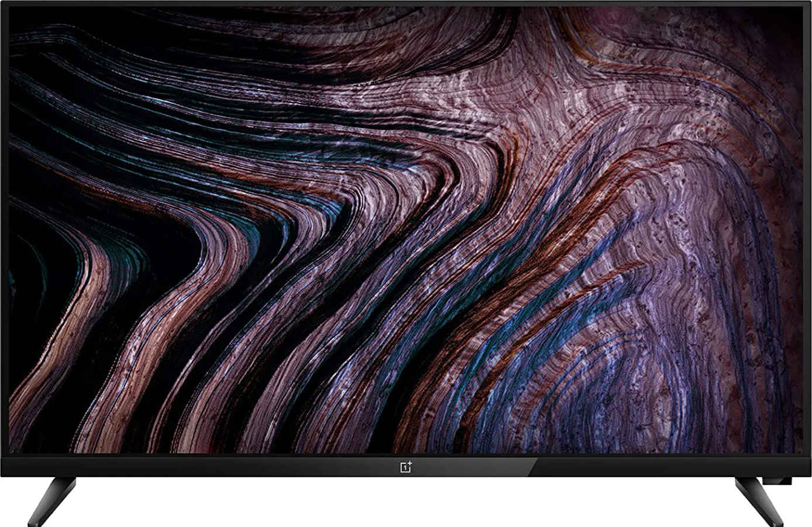Click the OnePlus logo on the bezel
The height and width of the screenshot is (527, 812).
pos(406,466)
